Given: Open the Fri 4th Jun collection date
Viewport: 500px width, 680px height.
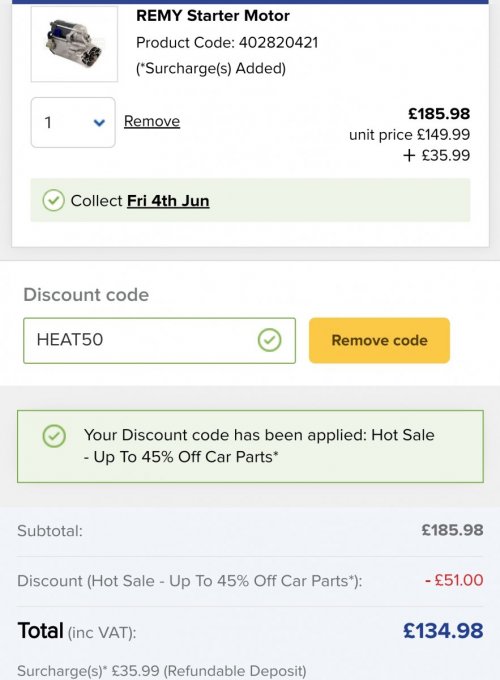Looking at the screenshot, I should 168,201.
